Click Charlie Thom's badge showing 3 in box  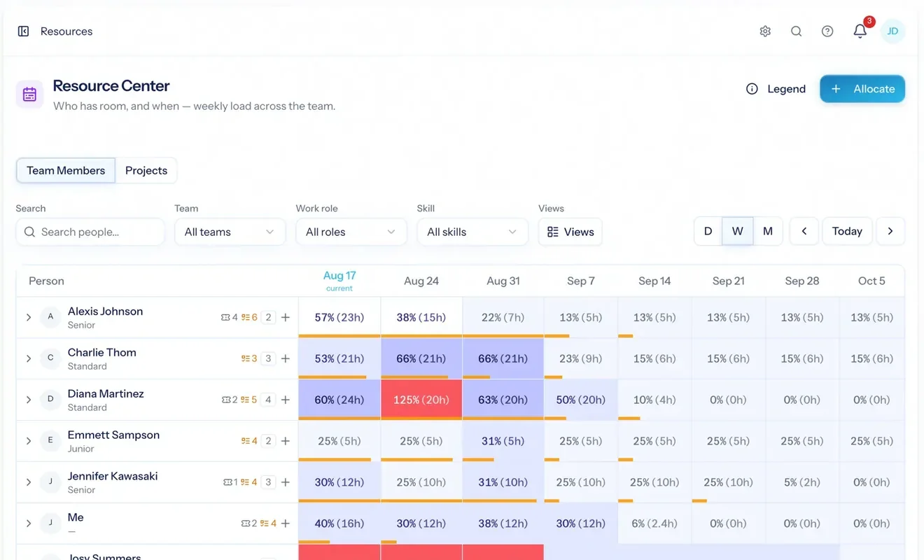coord(268,359)
